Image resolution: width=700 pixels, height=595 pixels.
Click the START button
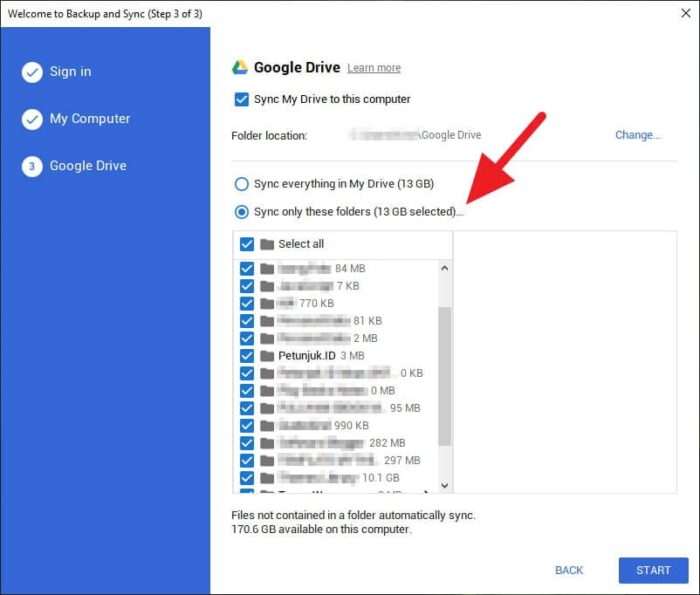(x=653, y=570)
